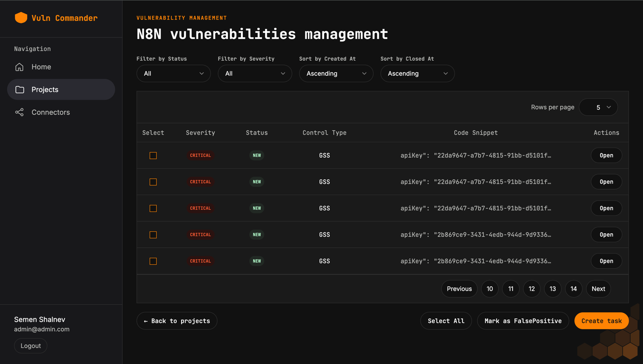Click the VULNERABILITY MANAGEMENT breadcrumb label
643x364 pixels.
(x=182, y=18)
